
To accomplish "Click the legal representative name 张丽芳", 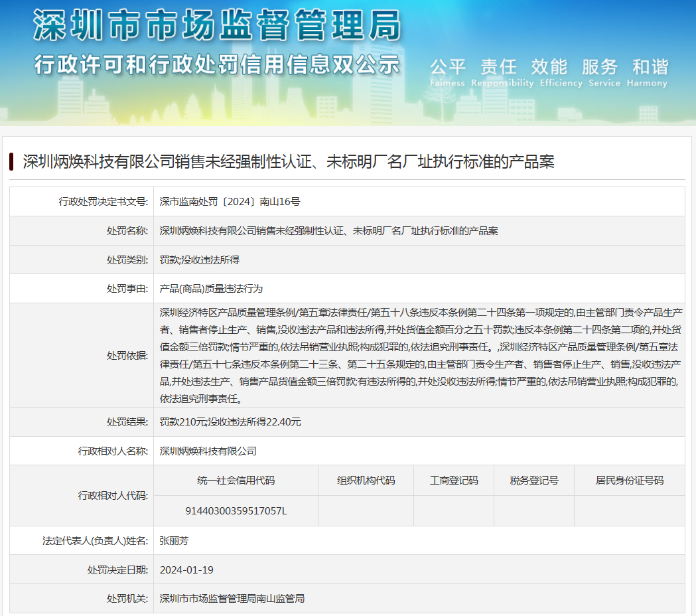I will (174, 540).
